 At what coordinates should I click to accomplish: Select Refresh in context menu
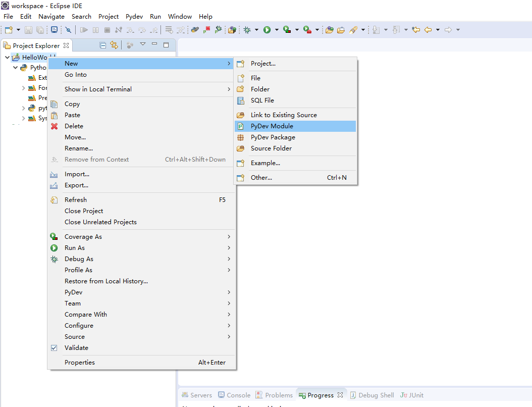141,200
